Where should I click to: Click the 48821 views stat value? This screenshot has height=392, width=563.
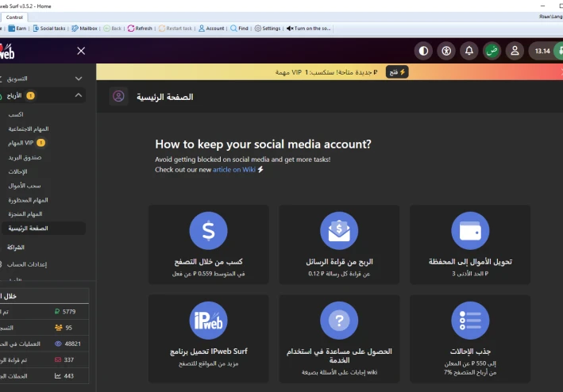click(x=72, y=344)
